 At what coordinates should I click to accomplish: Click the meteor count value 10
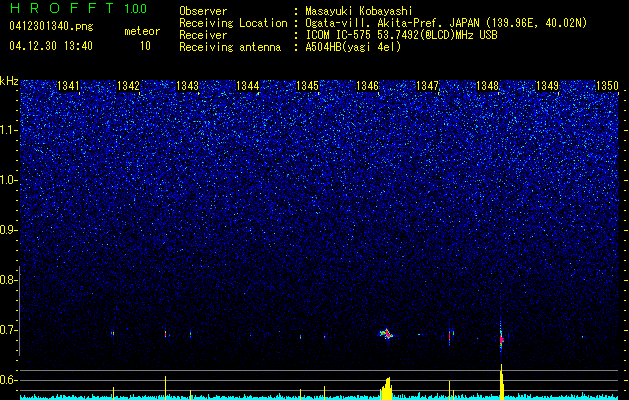pos(145,46)
